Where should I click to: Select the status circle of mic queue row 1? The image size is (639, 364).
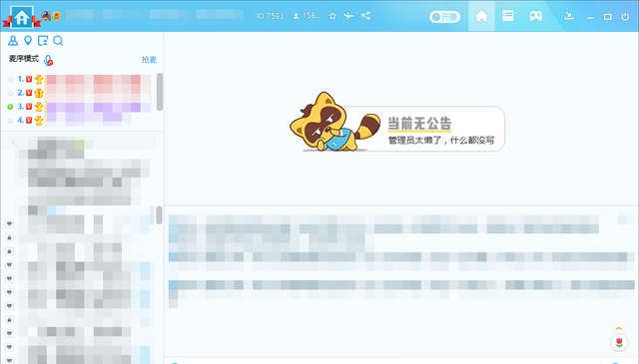click(10, 80)
